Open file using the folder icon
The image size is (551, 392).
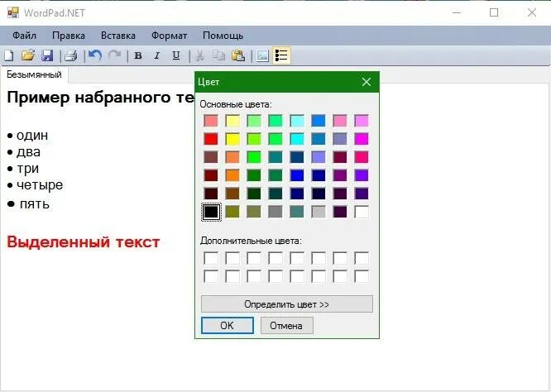coord(28,55)
